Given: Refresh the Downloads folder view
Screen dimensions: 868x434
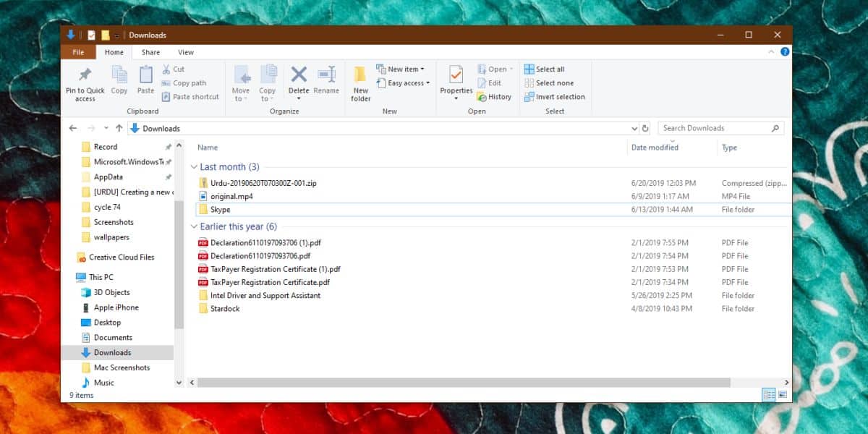Looking at the screenshot, I should pos(645,128).
